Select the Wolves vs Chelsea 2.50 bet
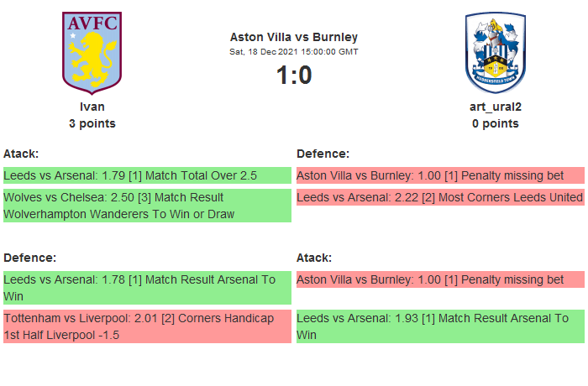588x386 pixels. 147,206
